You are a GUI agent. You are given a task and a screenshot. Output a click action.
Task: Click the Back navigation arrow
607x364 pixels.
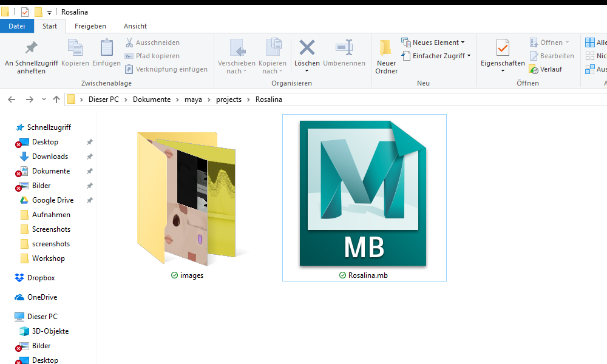click(12, 99)
